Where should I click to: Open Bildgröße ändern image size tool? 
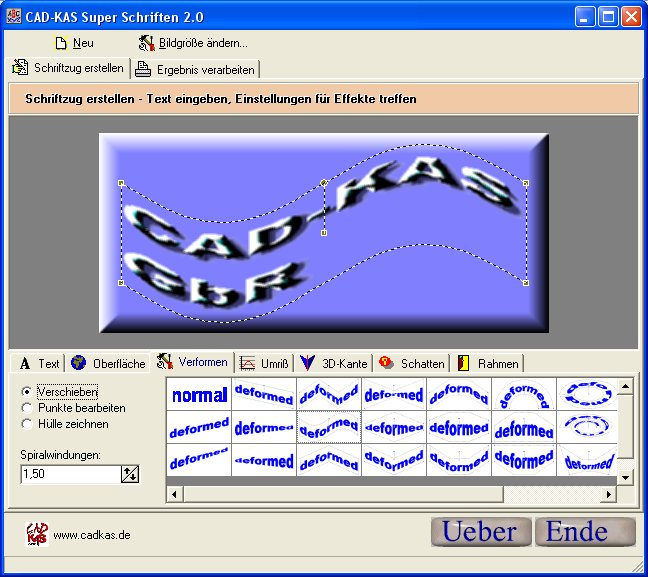point(146,43)
